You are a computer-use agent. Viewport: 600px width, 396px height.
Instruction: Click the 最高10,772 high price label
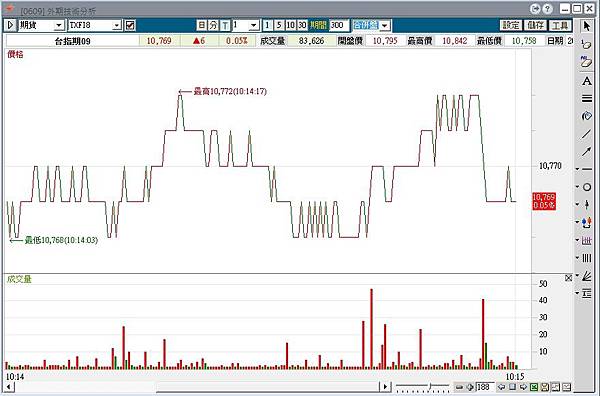230,91
